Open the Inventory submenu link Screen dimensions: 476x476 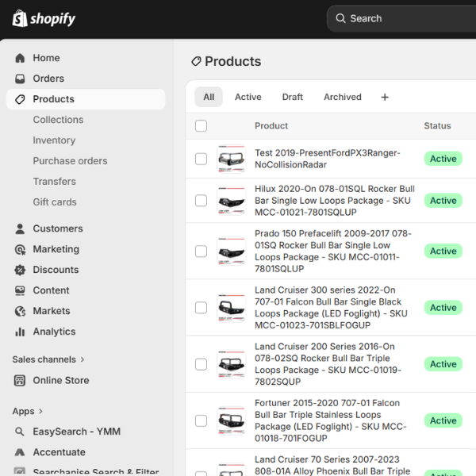(x=54, y=140)
